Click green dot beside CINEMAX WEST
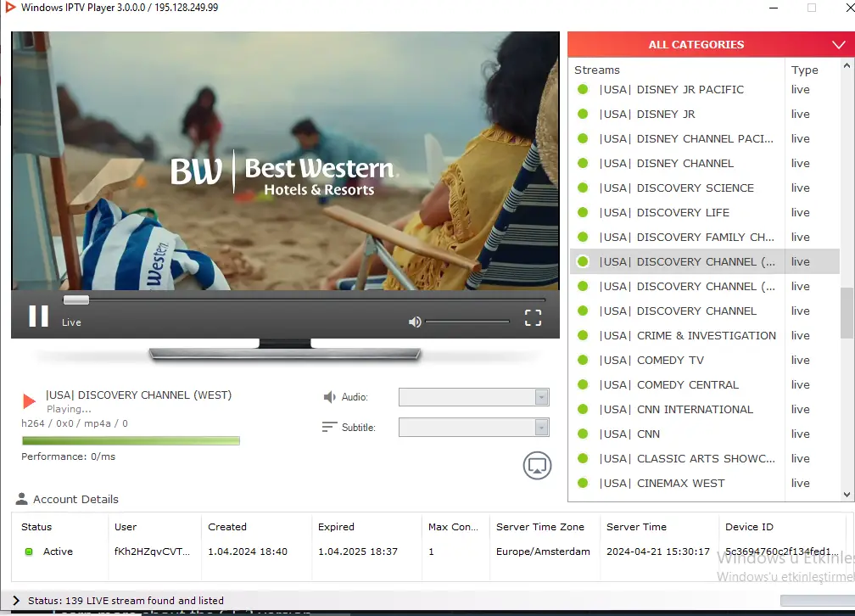The height and width of the screenshot is (616, 855). click(583, 483)
